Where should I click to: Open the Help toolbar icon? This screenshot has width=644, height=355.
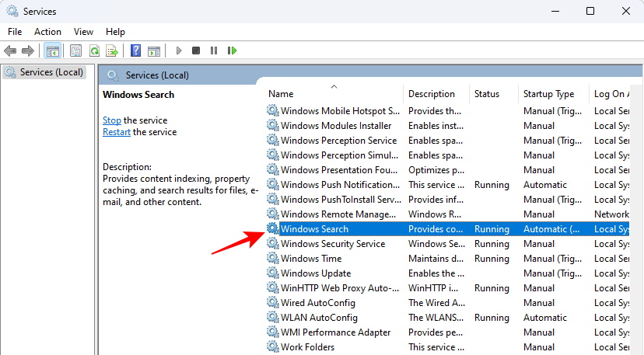tap(135, 51)
